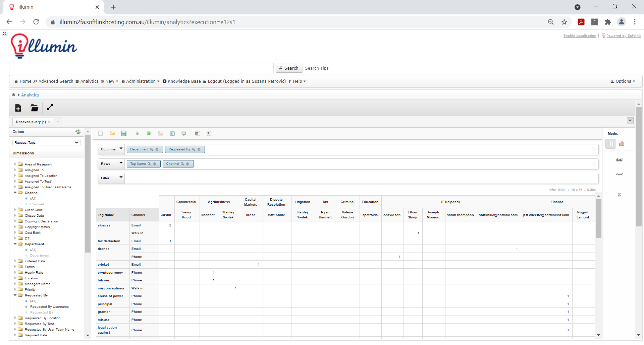Image resolution: width=644 pixels, height=345 pixels.
Task: Refresh the Cubes list
Action: click(78, 132)
